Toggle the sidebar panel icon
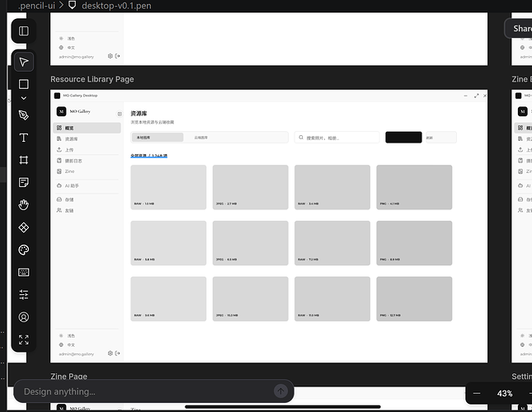 tap(23, 31)
